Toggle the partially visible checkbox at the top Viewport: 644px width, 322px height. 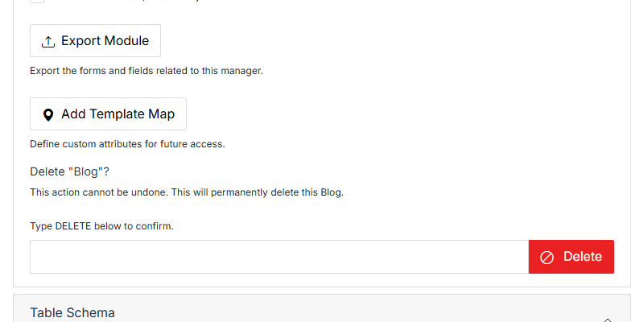click(37, 2)
